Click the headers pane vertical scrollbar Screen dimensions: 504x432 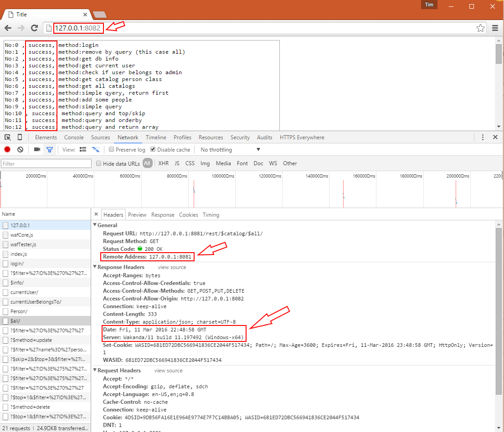tap(499, 311)
